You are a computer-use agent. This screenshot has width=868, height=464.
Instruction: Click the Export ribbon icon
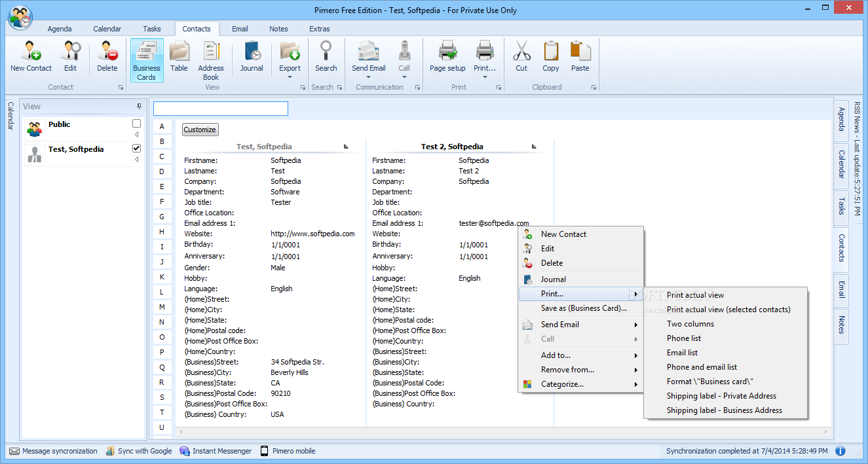[290, 52]
